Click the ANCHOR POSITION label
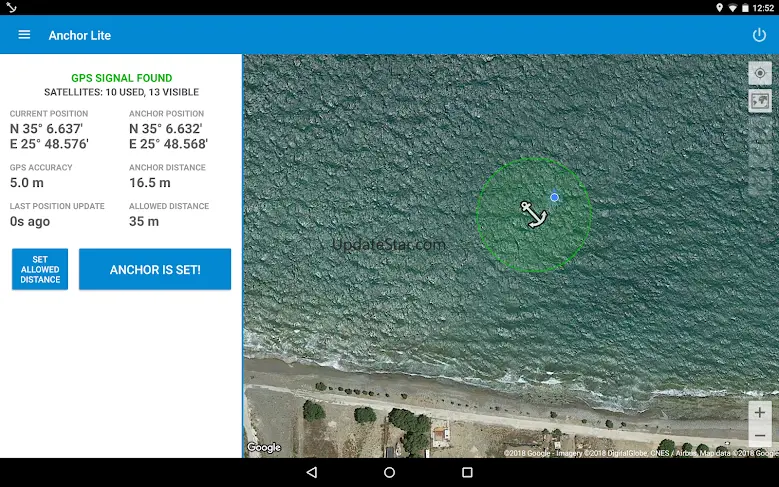The width and height of the screenshot is (779, 487). (x=166, y=114)
